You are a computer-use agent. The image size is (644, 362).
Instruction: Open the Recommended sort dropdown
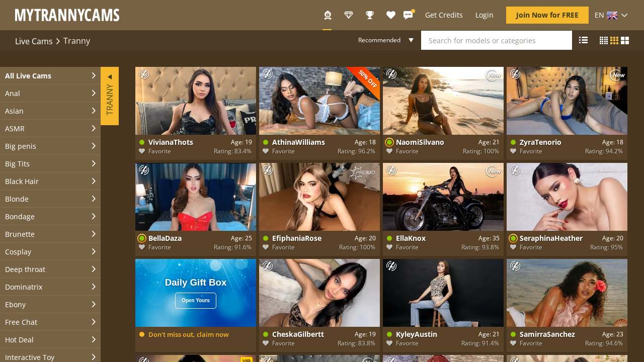click(386, 40)
